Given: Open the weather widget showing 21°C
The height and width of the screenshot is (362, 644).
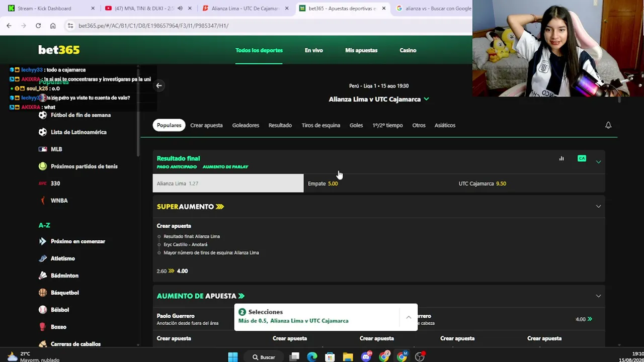Looking at the screenshot, I should click(x=33, y=357).
